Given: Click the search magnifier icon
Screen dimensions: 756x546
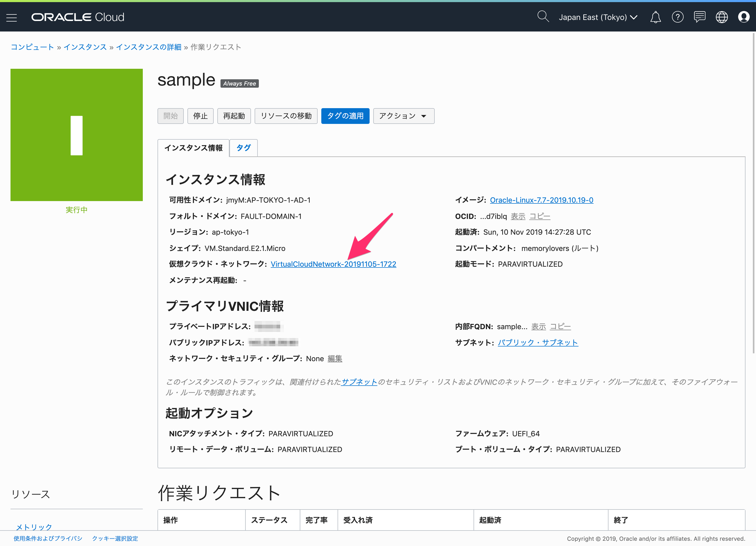Looking at the screenshot, I should pos(543,16).
